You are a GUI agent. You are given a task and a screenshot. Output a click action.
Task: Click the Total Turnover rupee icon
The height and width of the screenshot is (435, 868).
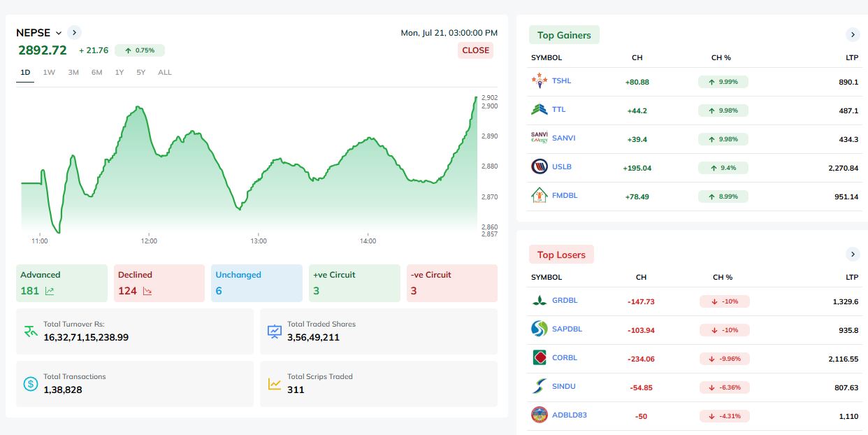(31, 331)
